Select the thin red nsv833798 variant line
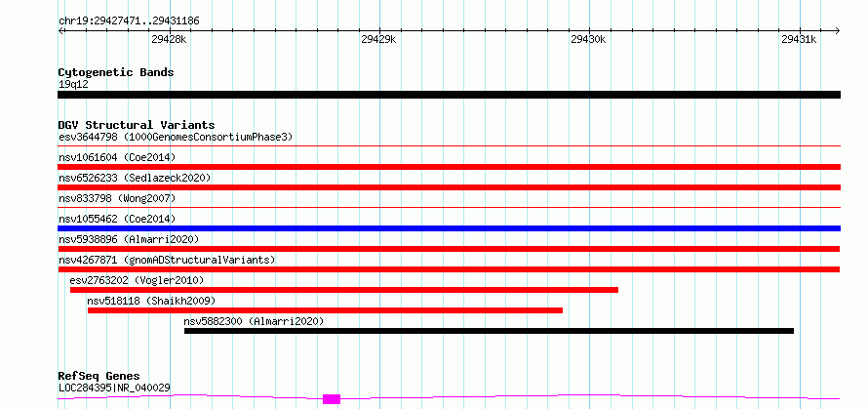Image resolution: width=868 pixels, height=409 pixels. coord(449,208)
